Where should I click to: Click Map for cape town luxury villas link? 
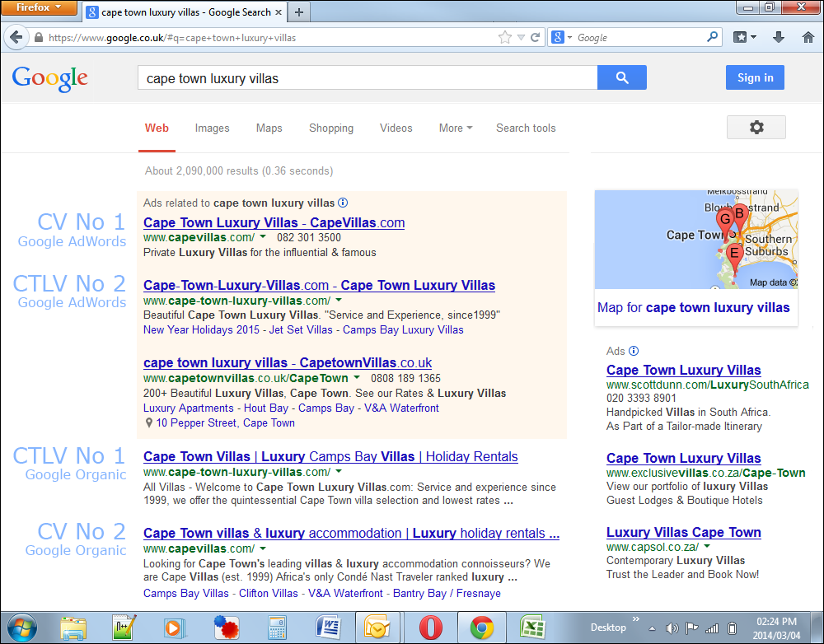693,308
